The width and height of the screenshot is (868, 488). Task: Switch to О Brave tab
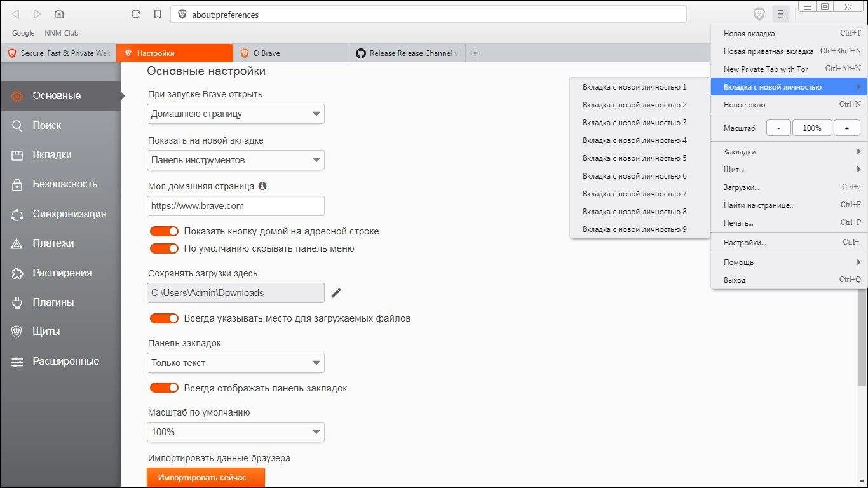click(291, 53)
